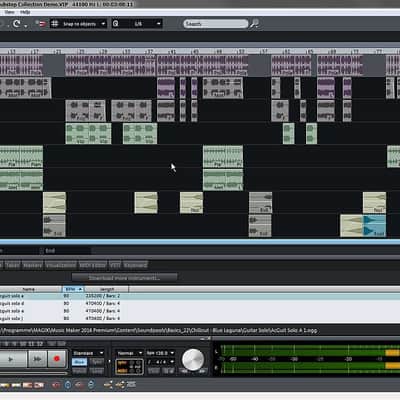Viewport: 400px width, 400px height.
Task: Click the redo arrow icon
Action: point(16,24)
